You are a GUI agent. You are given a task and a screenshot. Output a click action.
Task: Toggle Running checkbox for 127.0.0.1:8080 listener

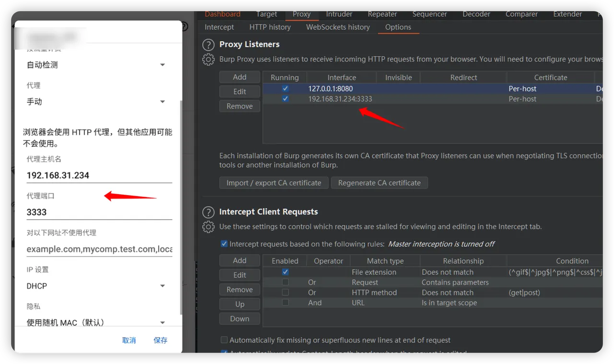click(285, 89)
